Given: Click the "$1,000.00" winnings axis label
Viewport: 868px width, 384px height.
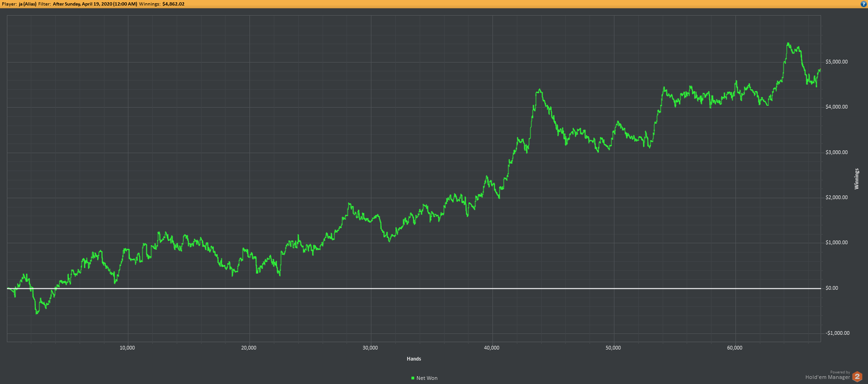Looking at the screenshot, I should [837, 242].
